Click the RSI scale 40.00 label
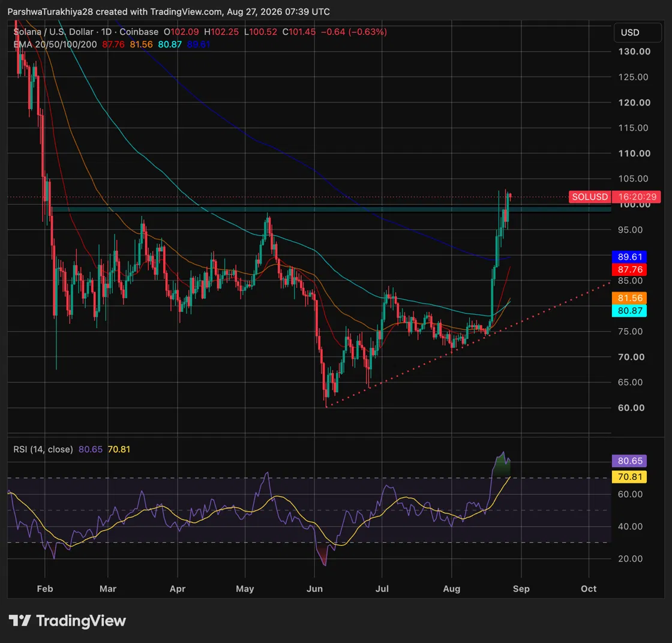The width and height of the screenshot is (672, 643). (x=630, y=527)
